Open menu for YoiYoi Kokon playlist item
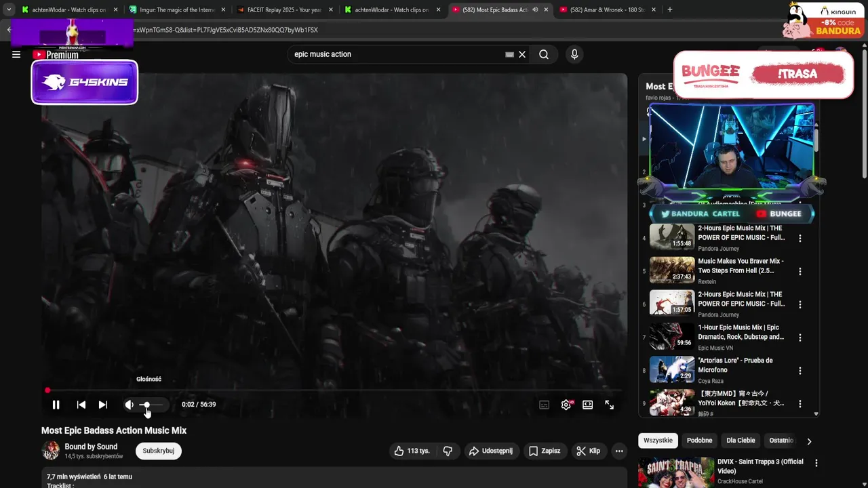 pyautogui.click(x=800, y=403)
